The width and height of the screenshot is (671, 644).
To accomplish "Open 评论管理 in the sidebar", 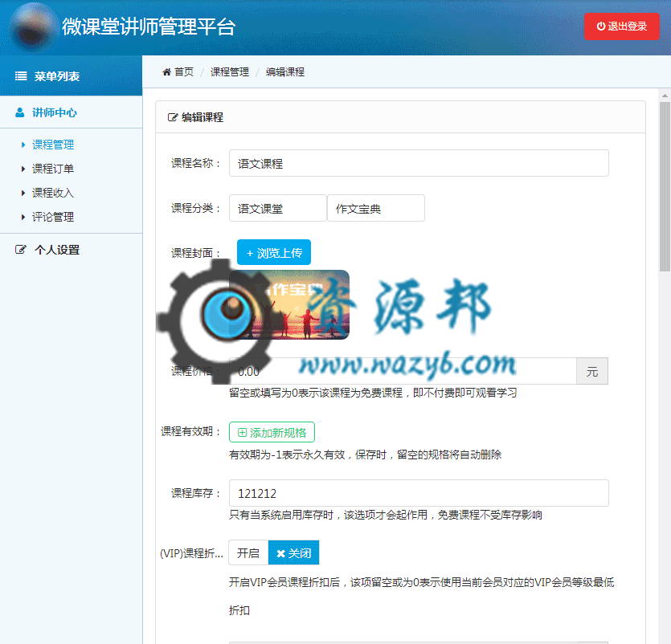I will 53,217.
